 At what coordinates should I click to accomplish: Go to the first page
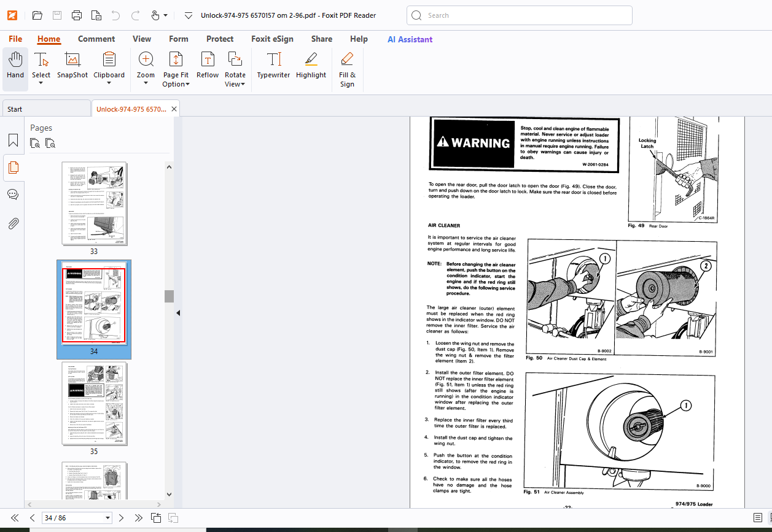(x=15, y=518)
